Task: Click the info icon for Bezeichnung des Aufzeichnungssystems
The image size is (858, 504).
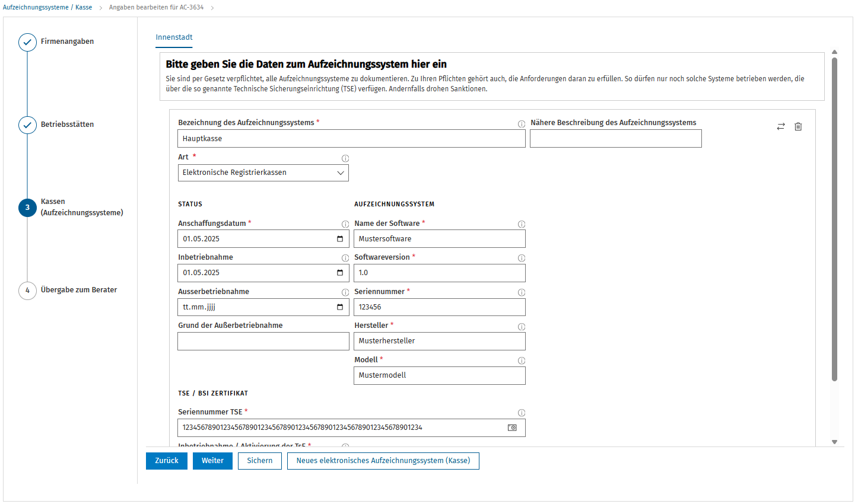Action: coord(522,124)
